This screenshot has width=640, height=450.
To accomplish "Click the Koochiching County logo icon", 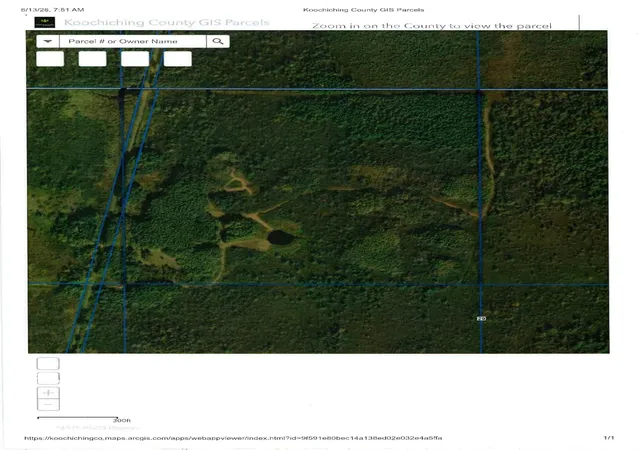I will click(44, 22).
